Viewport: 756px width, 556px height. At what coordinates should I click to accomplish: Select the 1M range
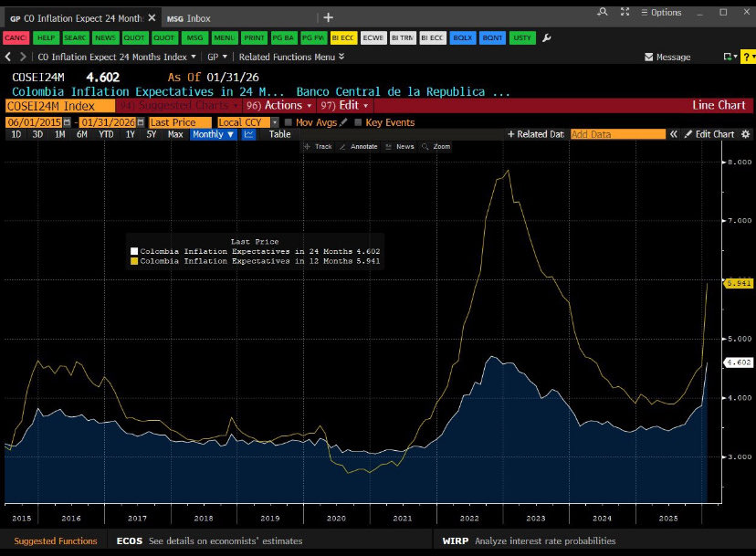(x=59, y=134)
